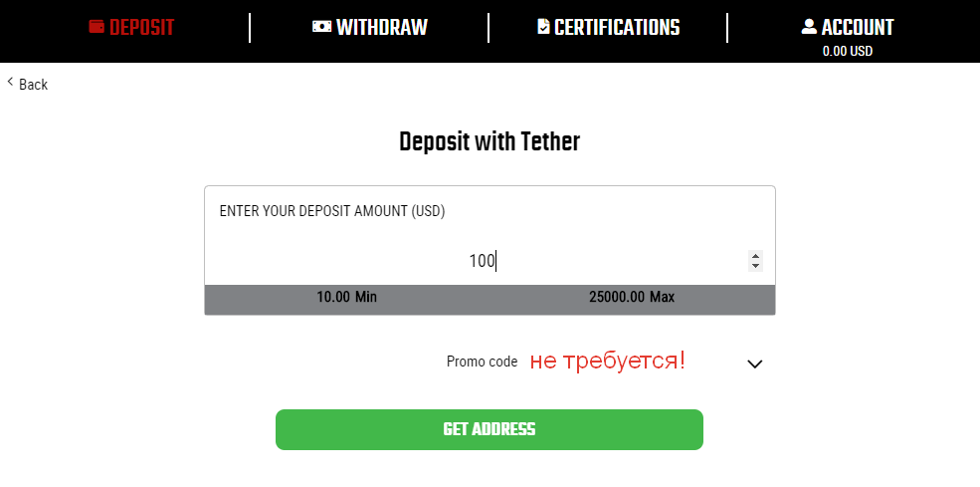Click the 10.00 Min limit label
The height and width of the screenshot is (487, 980).
346,297
